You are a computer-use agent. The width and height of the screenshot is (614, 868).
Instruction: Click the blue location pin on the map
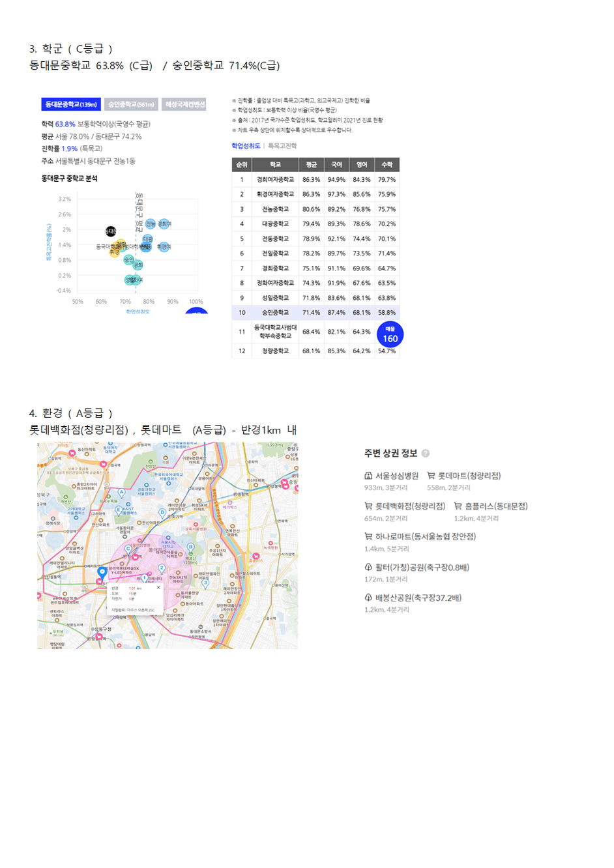(102, 573)
